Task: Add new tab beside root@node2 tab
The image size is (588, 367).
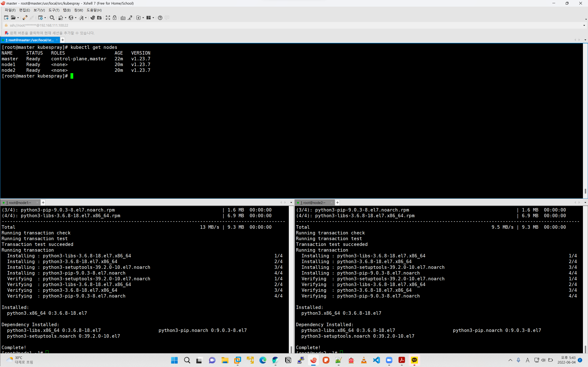Action: [x=337, y=203]
